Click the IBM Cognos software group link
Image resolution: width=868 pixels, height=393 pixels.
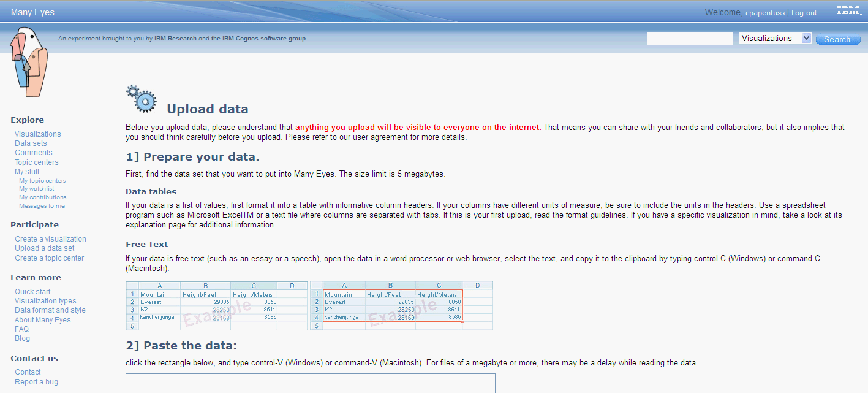259,39
